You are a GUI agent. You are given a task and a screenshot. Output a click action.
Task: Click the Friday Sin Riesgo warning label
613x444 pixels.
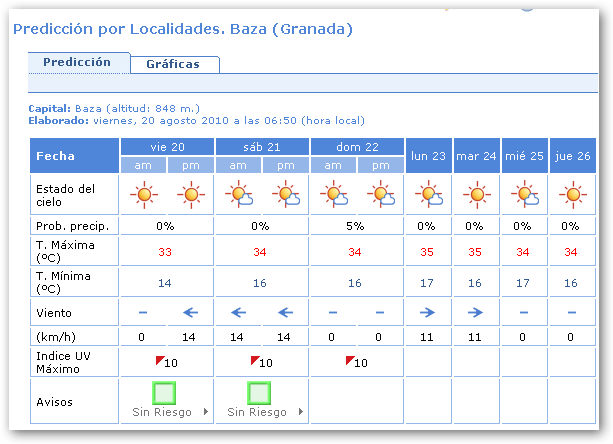click(x=161, y=412)
